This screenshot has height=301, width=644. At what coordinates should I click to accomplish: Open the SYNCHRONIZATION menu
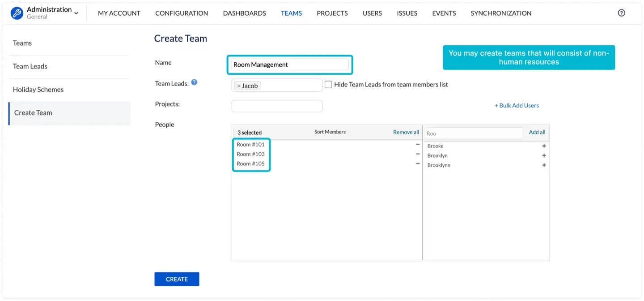click(x=500, y=13)
